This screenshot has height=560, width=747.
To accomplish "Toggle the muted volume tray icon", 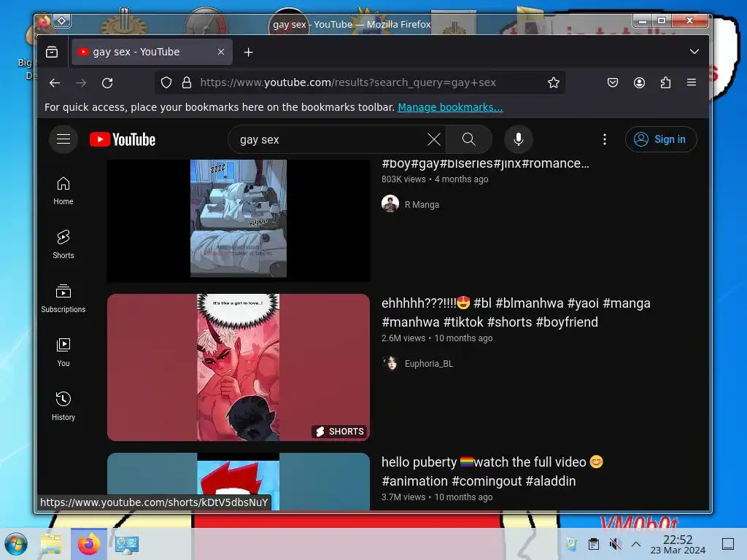I will 616,544.
